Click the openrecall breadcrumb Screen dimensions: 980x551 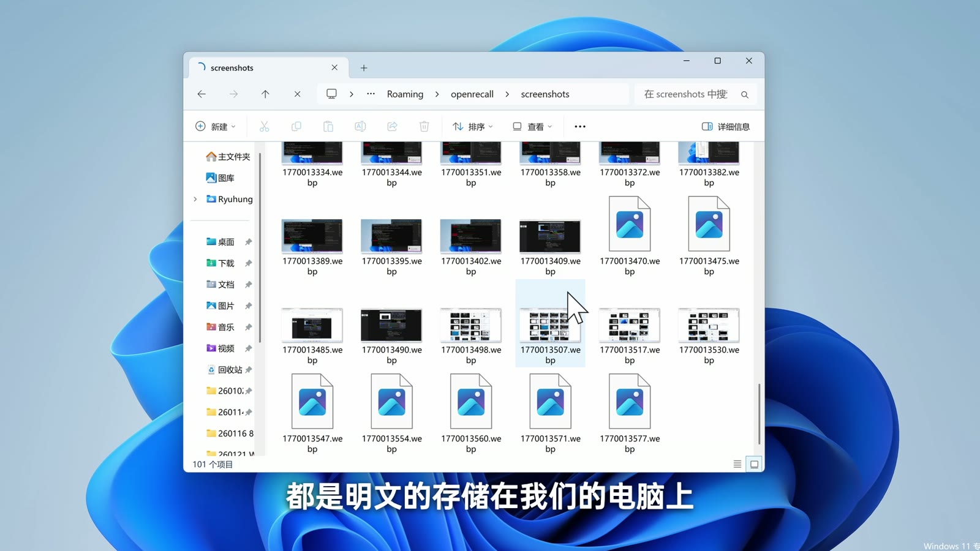(x=472, y=94)
